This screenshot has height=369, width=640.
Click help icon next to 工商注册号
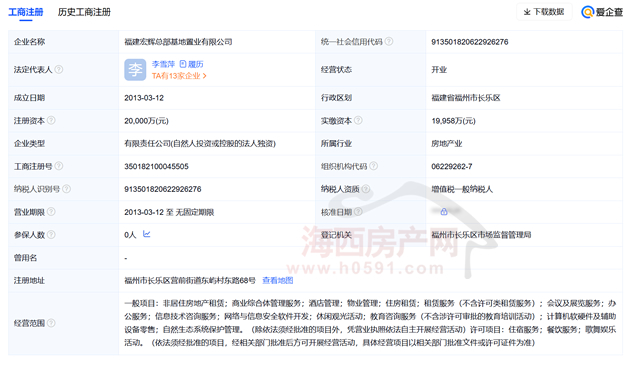click(59, 166)
